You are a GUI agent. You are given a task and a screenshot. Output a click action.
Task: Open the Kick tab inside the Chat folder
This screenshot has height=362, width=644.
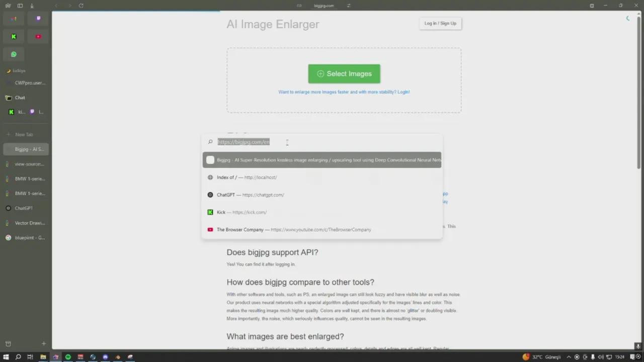point(17,112)
